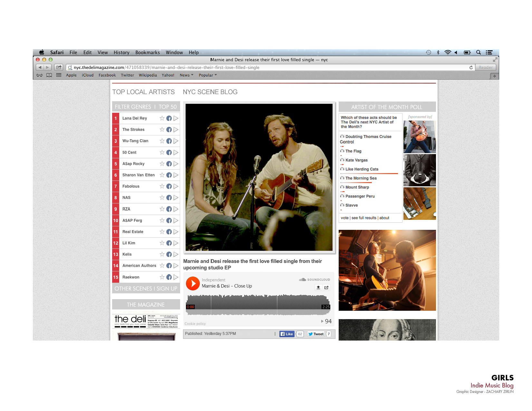Download the Close Up track
Viewport: 532px width, 411px height.
(x=318, y=288)
